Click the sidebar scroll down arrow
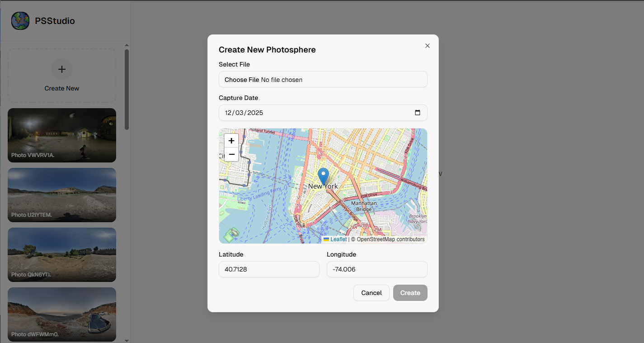644x343 pixels. tap(127, 340)
